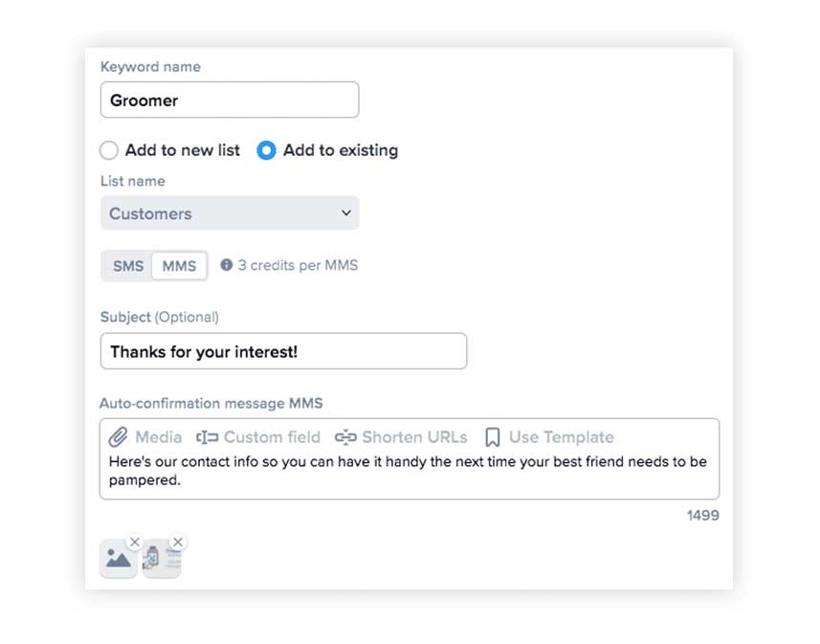This screenshot has width=820, height=644.
Task: Click the Shorten URLs text
Action: (414, 437)
